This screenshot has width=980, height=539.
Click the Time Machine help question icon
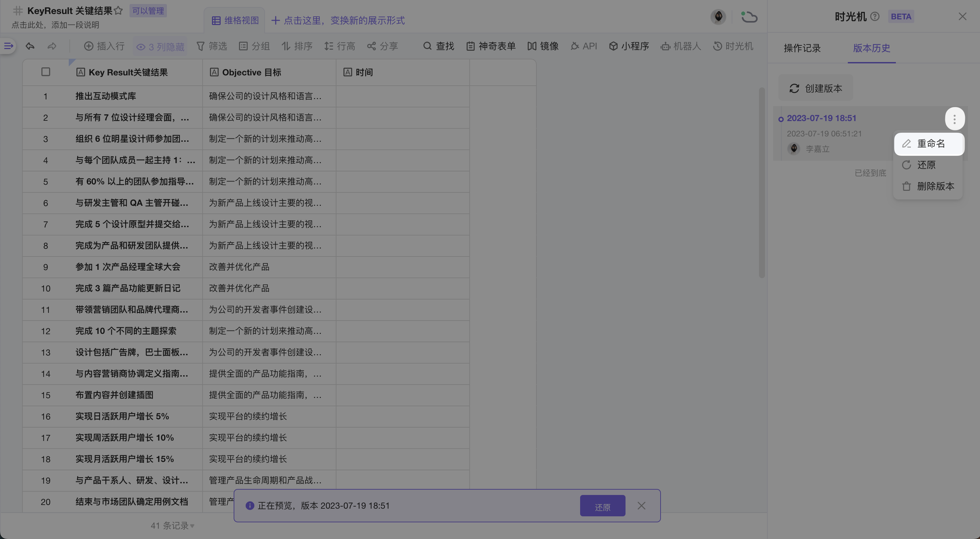(875, 17)
